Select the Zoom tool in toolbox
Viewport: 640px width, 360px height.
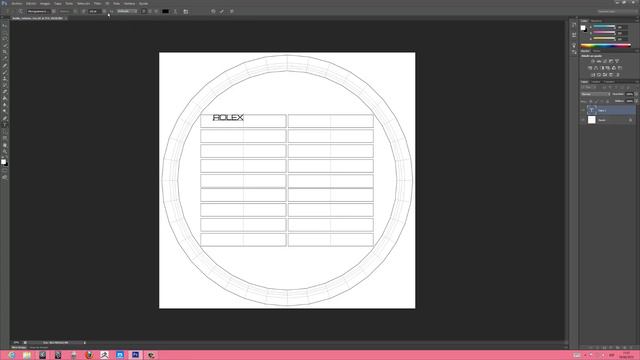coord(5,151)
